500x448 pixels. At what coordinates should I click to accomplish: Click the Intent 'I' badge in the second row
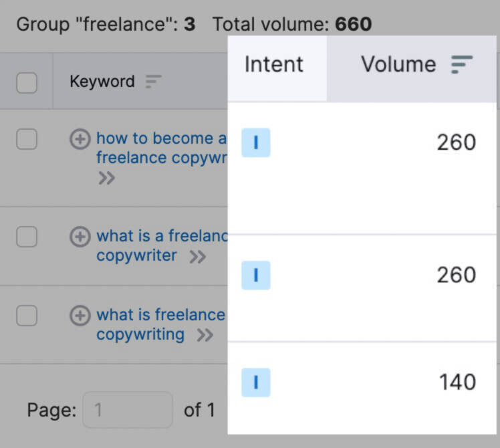coord(256,275)
